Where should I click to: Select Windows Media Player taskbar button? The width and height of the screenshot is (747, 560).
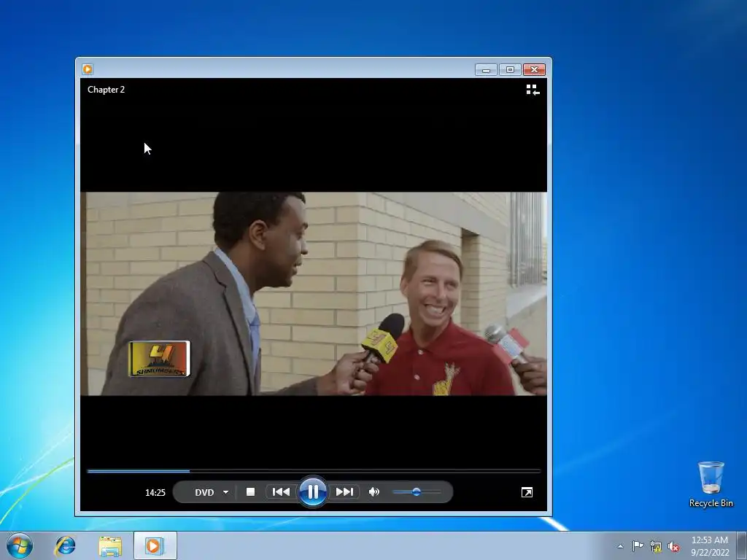click(155, 545)
